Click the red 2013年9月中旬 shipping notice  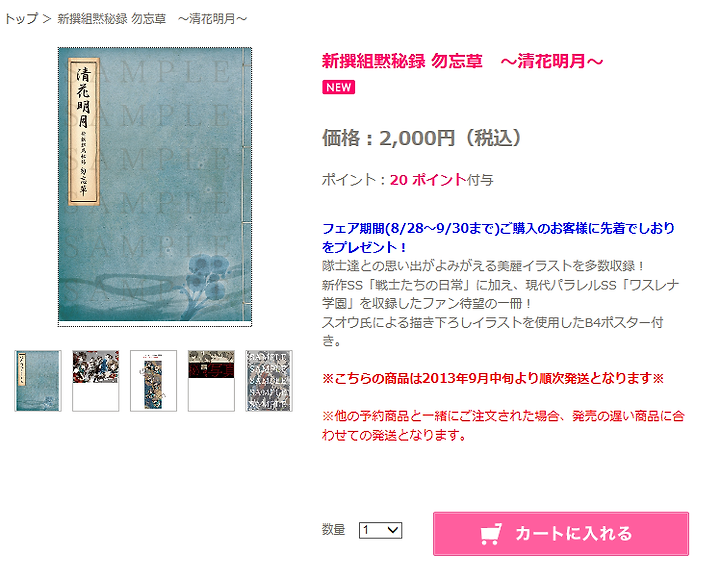click(493, 378)
